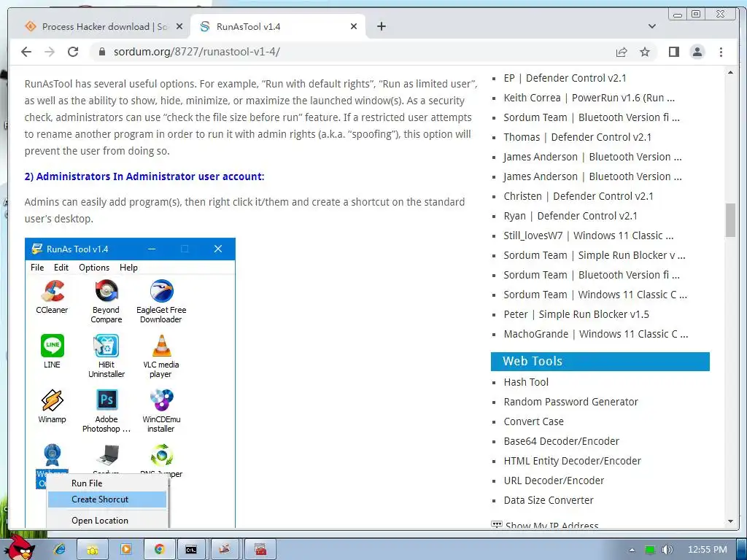The height and width of the screenshot is (560, 747).
Task: Open the Ryan | Defender Control v2.1 comment
Action: 570,216
